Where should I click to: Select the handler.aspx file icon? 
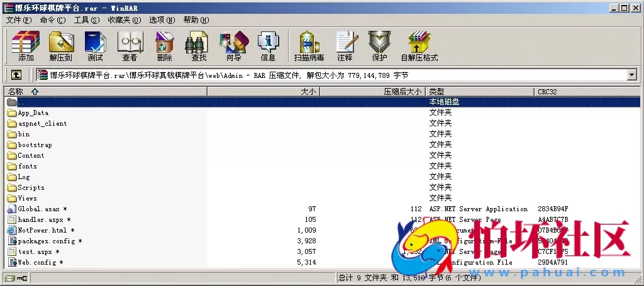(x=12, y=219)
